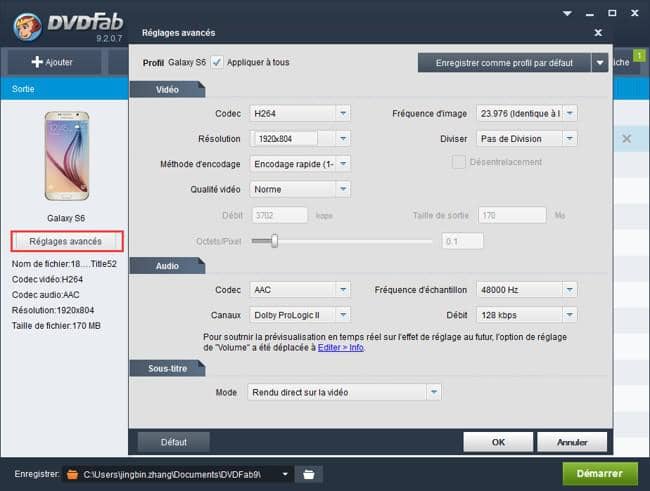Open arrow beside Enregistrer comme profil par défaut
This screenshot has width=650, height=491.
(599, 63)
